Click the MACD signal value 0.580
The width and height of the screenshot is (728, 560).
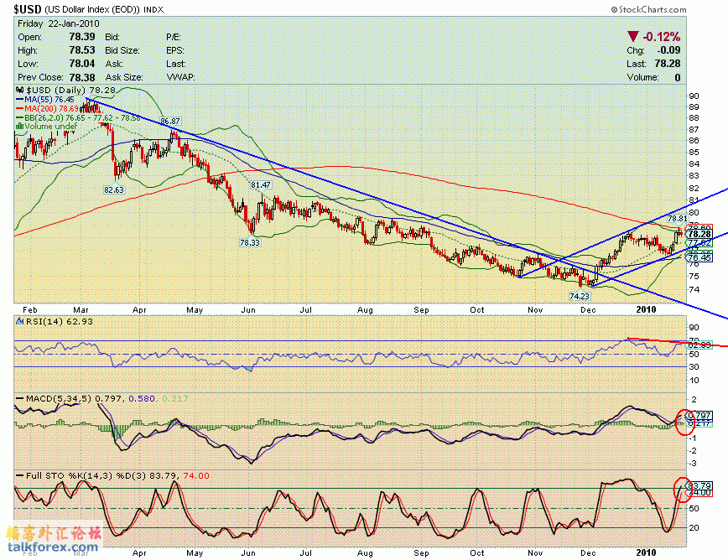click(x=141, y=398)
